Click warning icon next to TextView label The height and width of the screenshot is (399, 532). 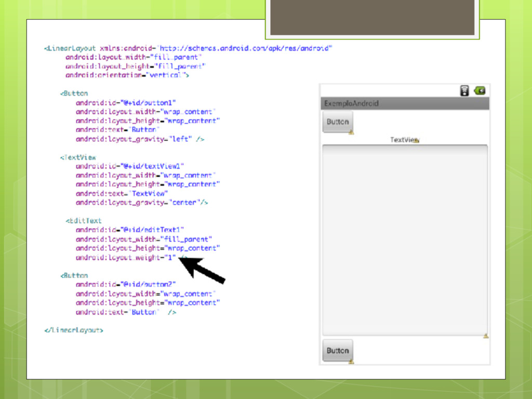[417, 140]
